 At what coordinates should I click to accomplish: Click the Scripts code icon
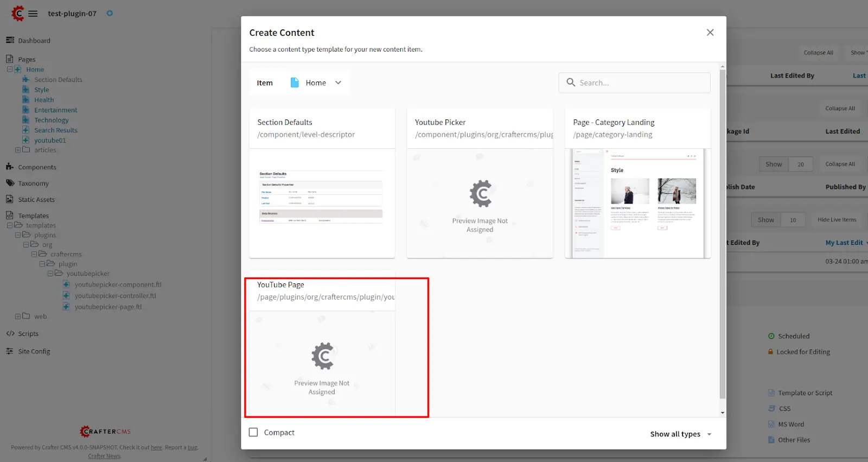pyautogui.click(x=10, y=333)
